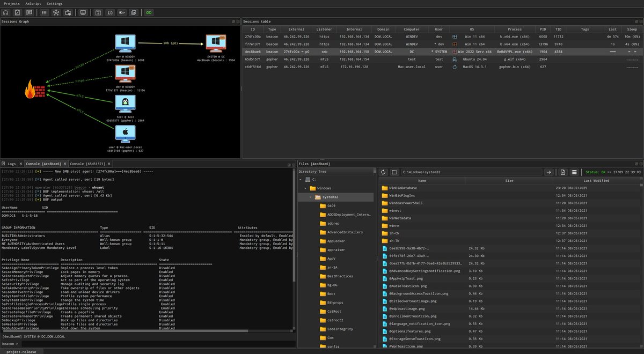Viewport: 644px width, 354px height.
Task: Go to the path with arrow button
Action: pyautogui.click(x=548, y=172)
